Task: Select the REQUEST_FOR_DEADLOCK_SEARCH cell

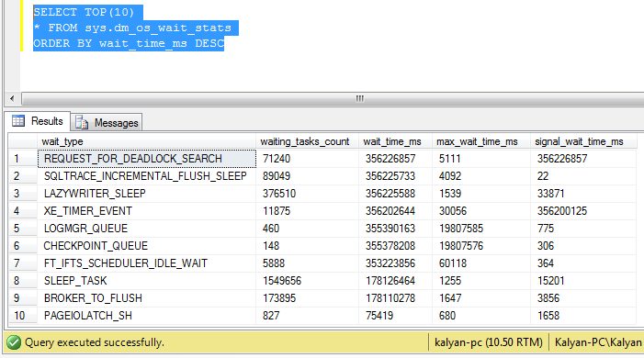Action: [147, 159]
